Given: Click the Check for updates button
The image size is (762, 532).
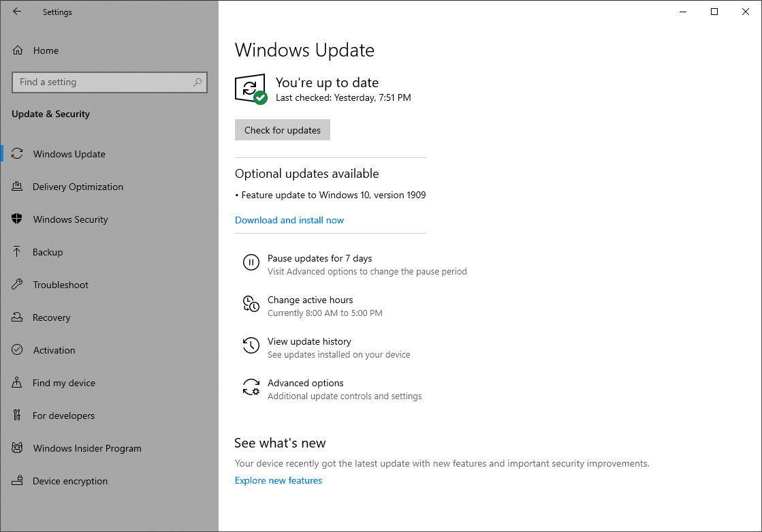Looking at the screenshot, I should click(283, 130).
